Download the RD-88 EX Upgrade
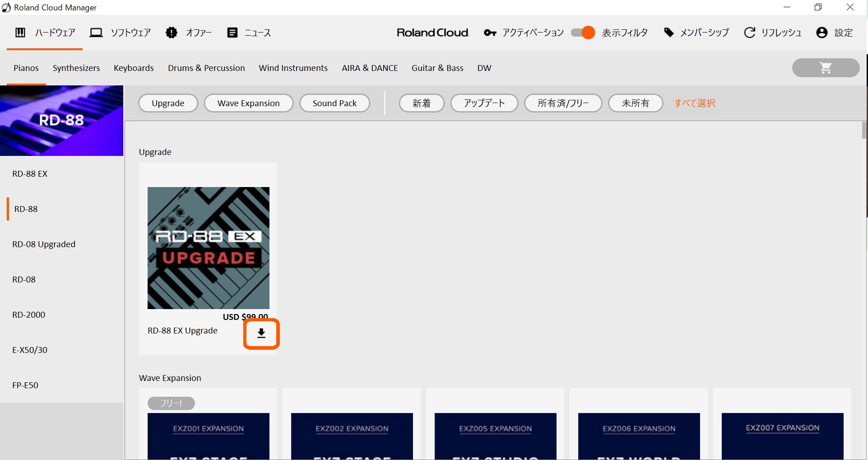 click(x=261, y=333)
